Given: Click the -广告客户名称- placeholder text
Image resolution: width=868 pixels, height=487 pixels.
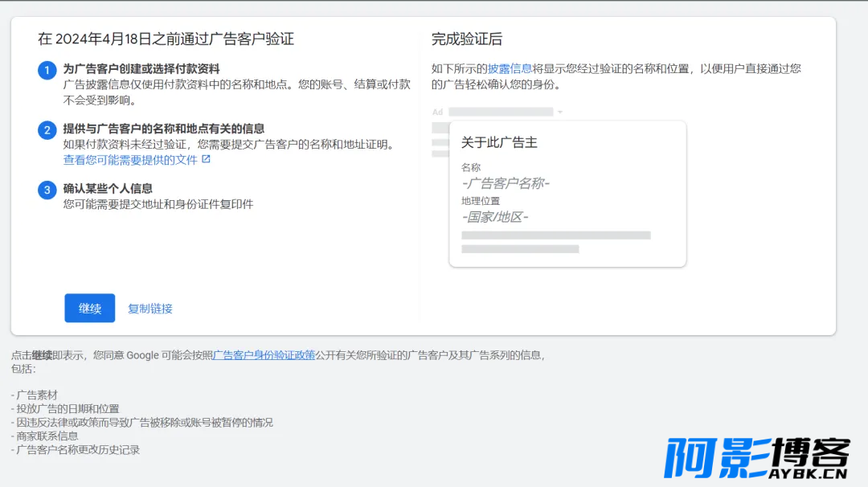Looking at the screenshot, I should [x=506, y=183].
